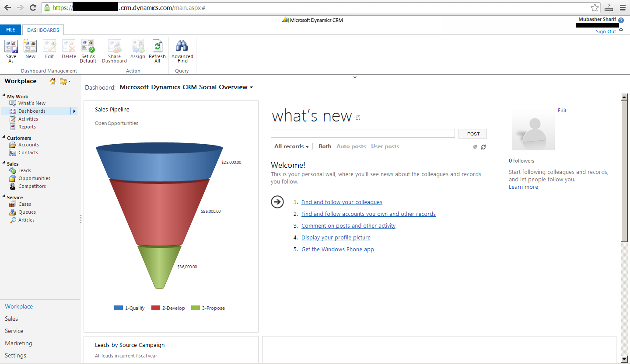
Task: Expand the Dashboards flyout arrow
Action: (x=74, y=111)
